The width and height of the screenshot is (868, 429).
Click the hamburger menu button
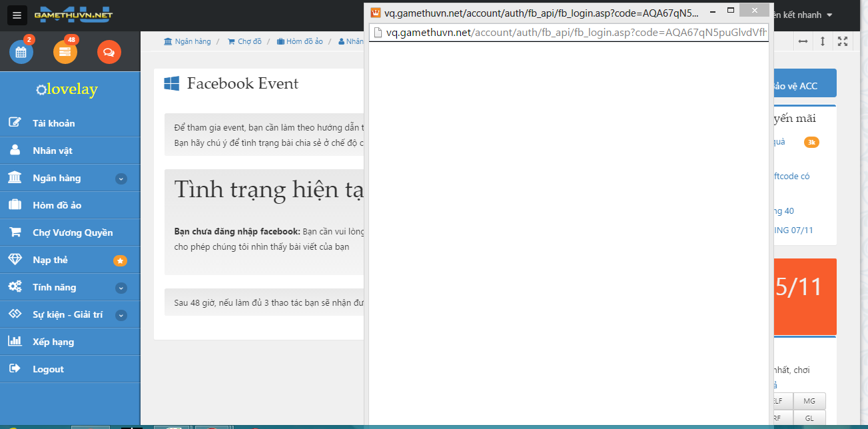pyautogui.click(x=17, y=15)
